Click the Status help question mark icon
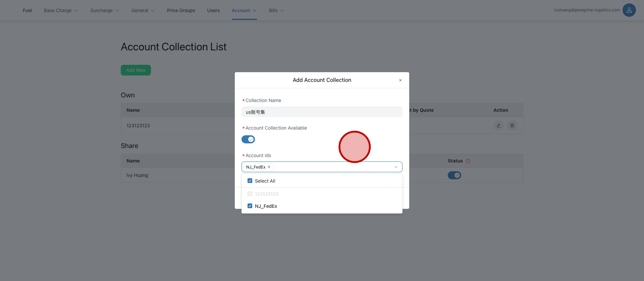 pos(468,161)
